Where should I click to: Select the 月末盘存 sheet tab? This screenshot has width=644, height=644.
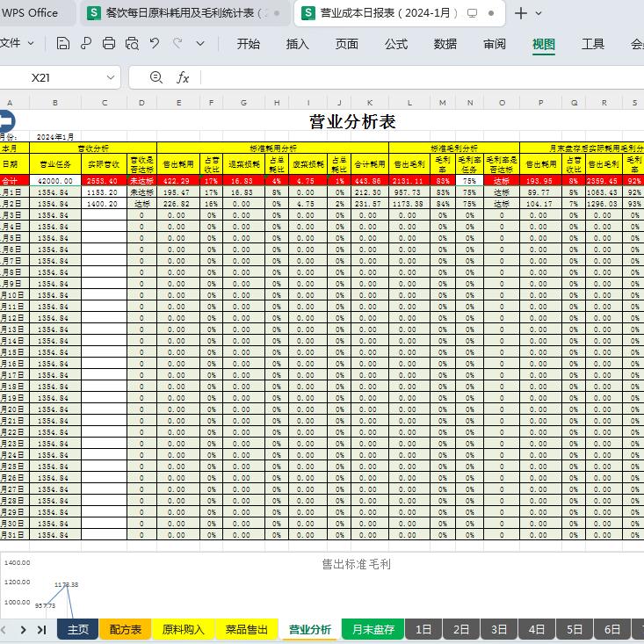click(373, 630)
